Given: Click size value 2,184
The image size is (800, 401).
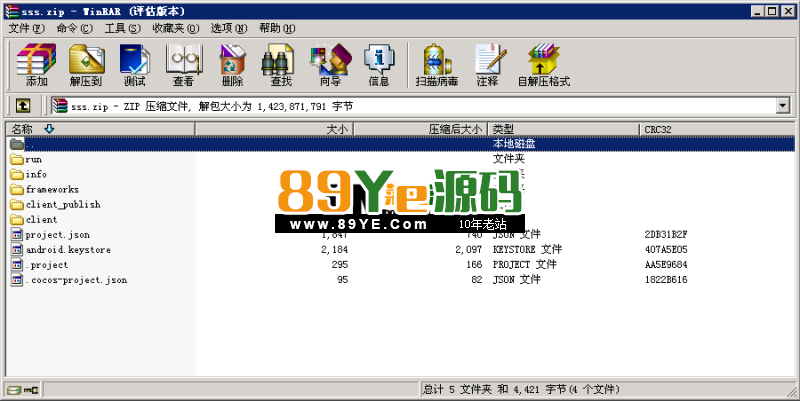Looking at the screenshot, I should pos(335,249).
